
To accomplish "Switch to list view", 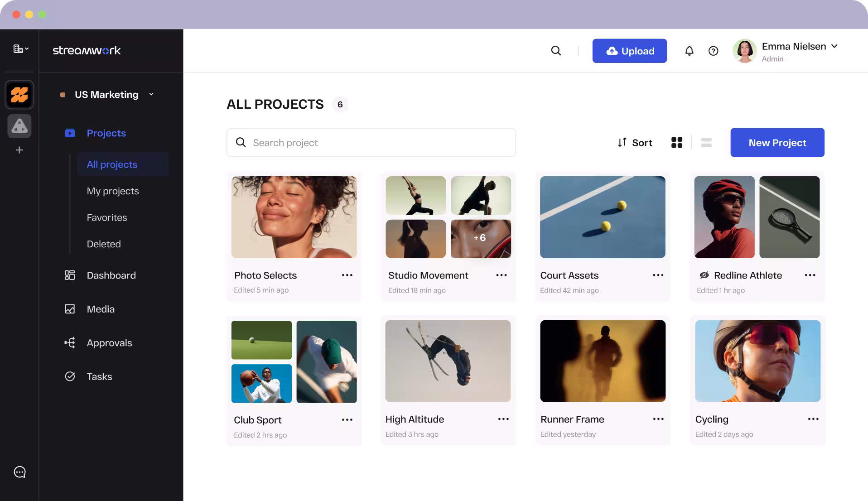I will click(x=706, y=143).
